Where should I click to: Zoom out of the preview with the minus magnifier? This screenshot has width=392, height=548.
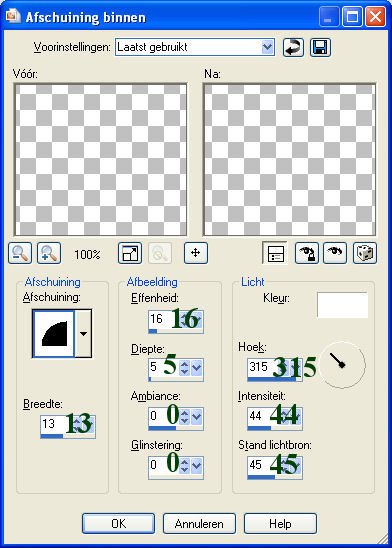20,253
